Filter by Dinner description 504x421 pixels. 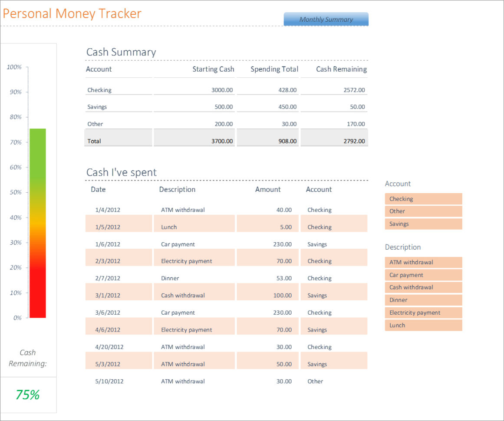[423, 300]
